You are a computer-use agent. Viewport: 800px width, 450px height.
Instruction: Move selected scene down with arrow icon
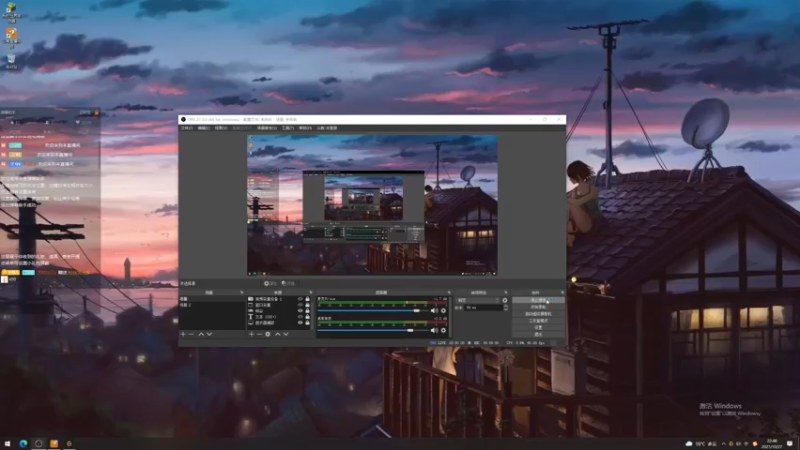point(209,334)
